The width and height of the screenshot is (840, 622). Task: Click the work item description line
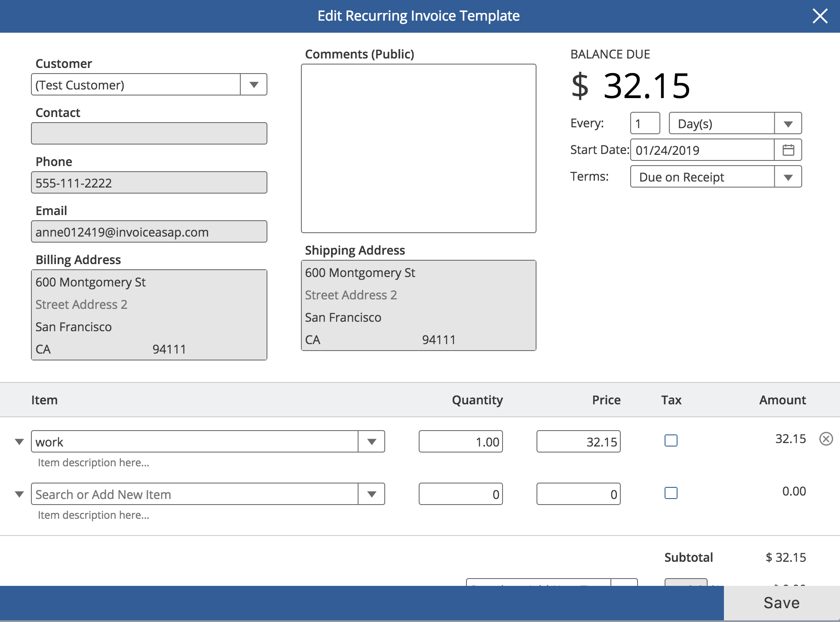[93, 463]
